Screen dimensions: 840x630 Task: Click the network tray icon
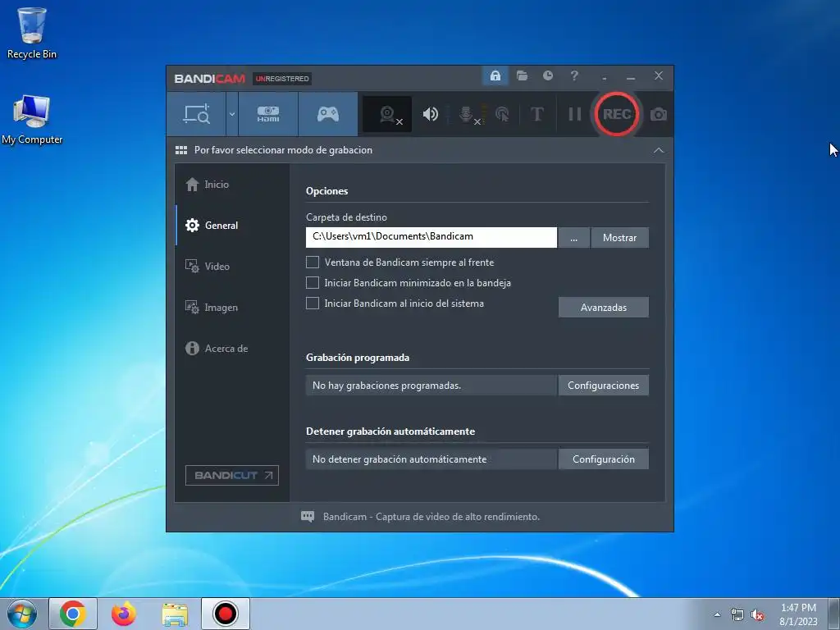[x=737, y=615]
